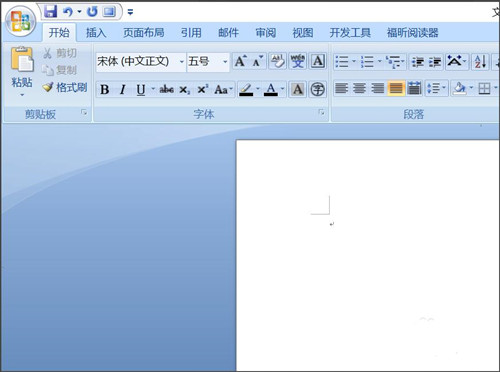
Task: Click into the font name box 宋体
Action: (137, 61)
